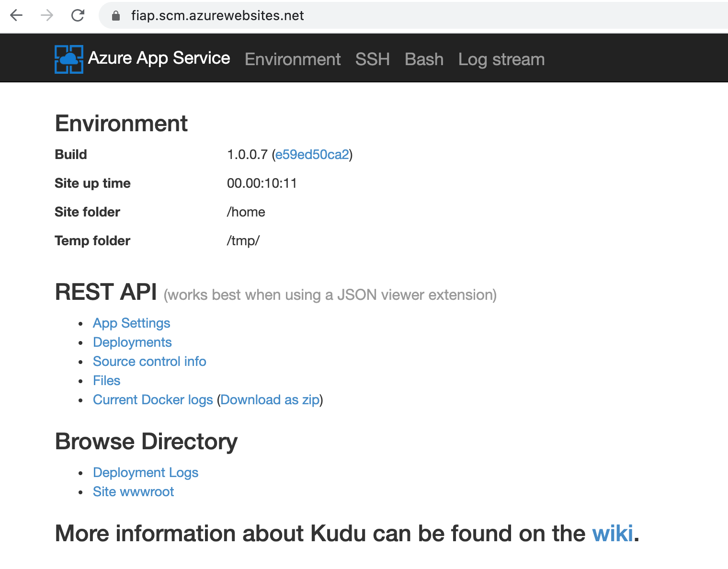This screenshot has height=569, width=728.
Task: Click the Azure App Service logo icon
Action: 69,59
